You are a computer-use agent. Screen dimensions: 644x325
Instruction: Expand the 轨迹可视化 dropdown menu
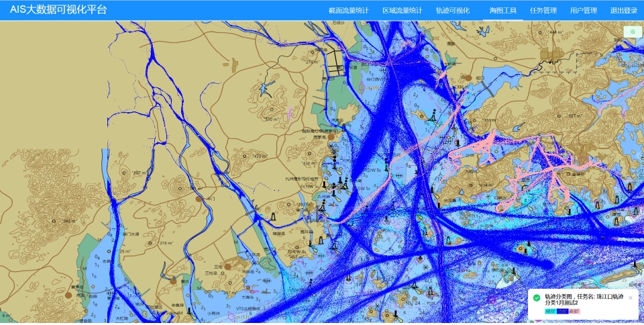(453, 11)
